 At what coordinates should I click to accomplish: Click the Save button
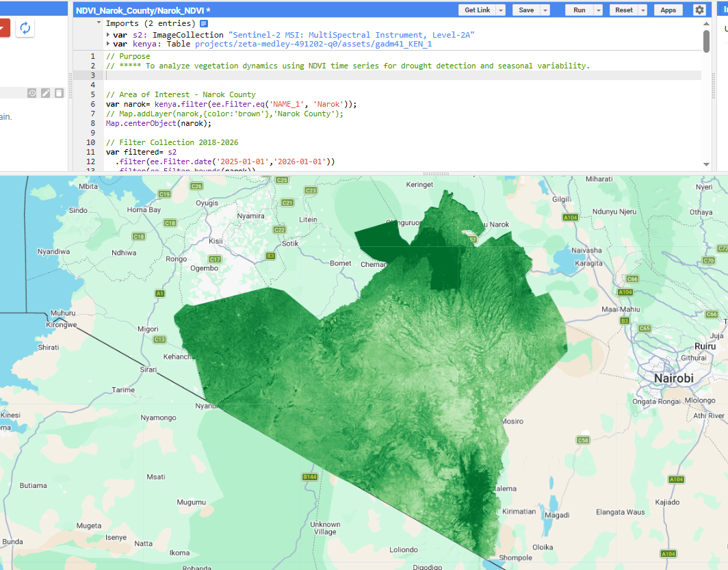click(526, 10)
